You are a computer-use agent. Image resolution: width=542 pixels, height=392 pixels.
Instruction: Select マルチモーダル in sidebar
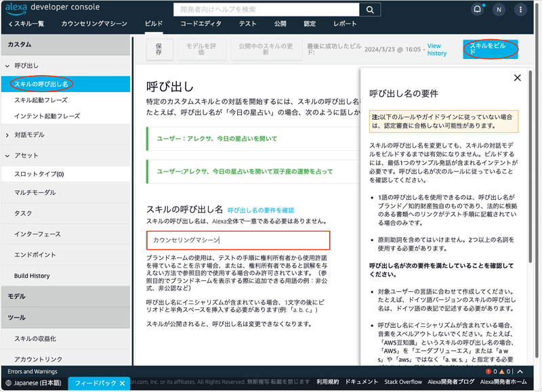(x=66, y=192)
